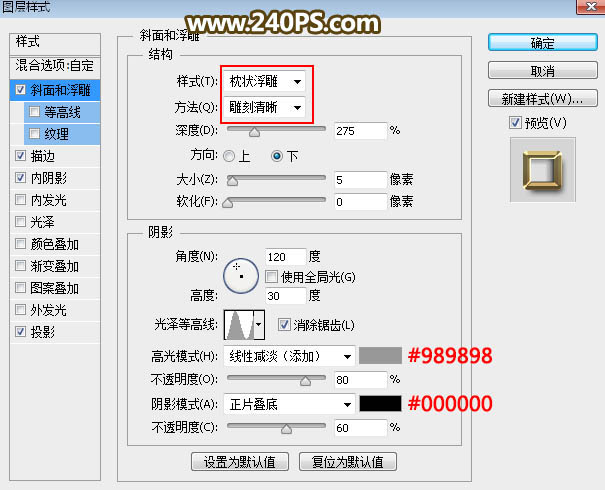Click the 角度(N) value field 120
The width and height of the screenshot is (605, 490).
click(x=286, y=257)
